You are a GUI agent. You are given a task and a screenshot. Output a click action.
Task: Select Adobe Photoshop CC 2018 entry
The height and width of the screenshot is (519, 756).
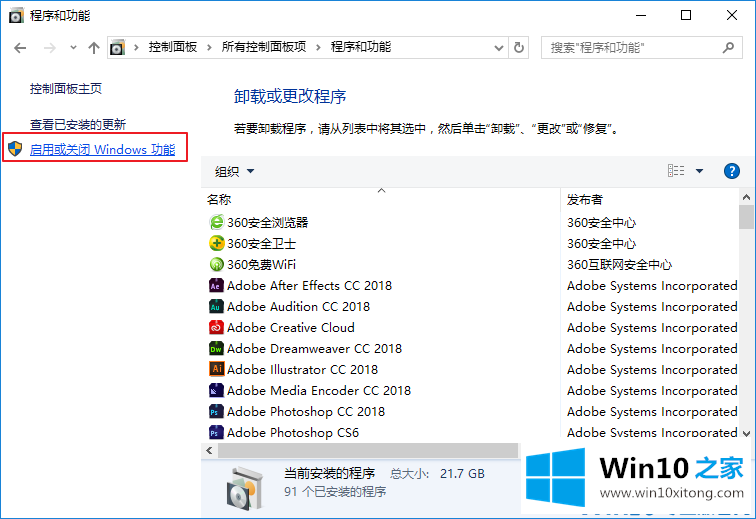click(306, 411)
